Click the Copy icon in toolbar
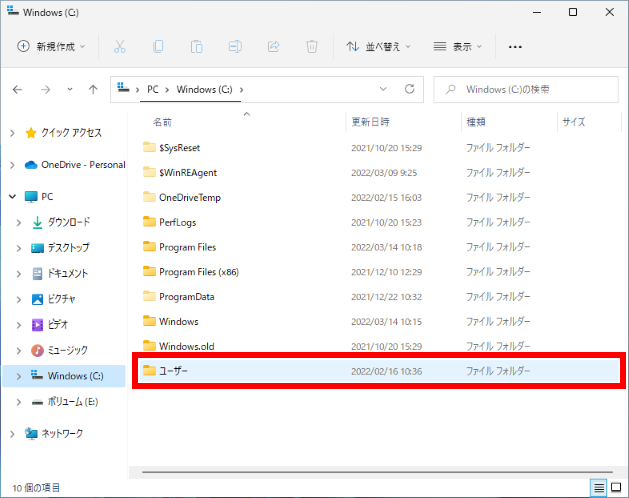 (x=158, y=47)
